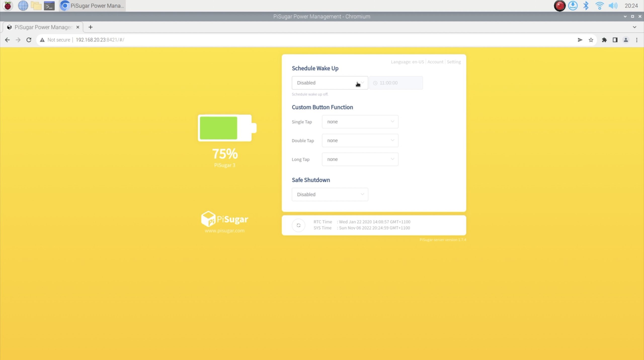Open the Account link

coord(435,62)
